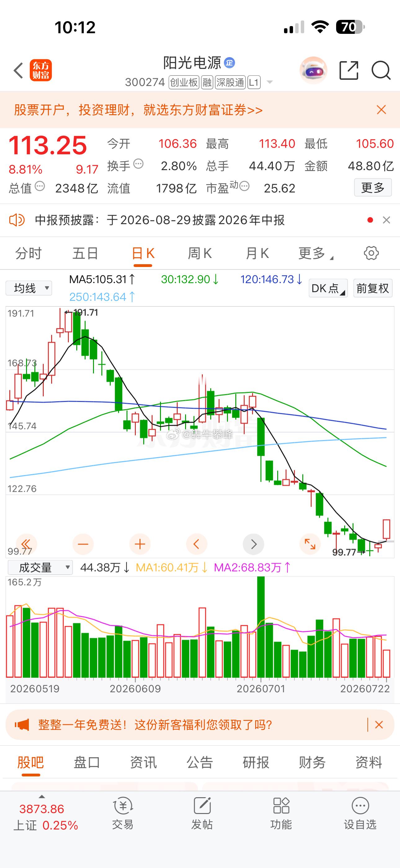Open the 股吧 tab
Viewport: 400px width, 868px height.
[x=31, y=762]
